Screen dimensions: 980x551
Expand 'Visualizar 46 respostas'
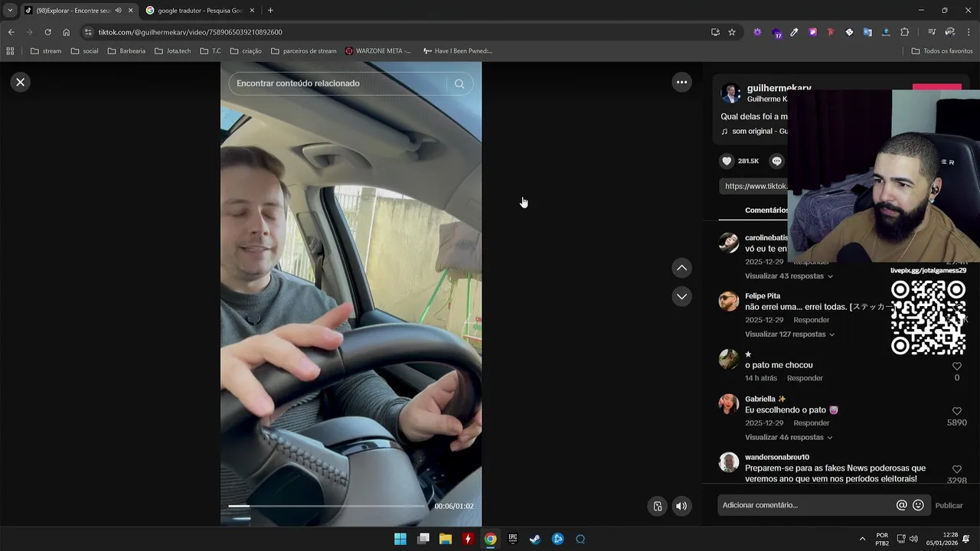click(x=789, y=438)
